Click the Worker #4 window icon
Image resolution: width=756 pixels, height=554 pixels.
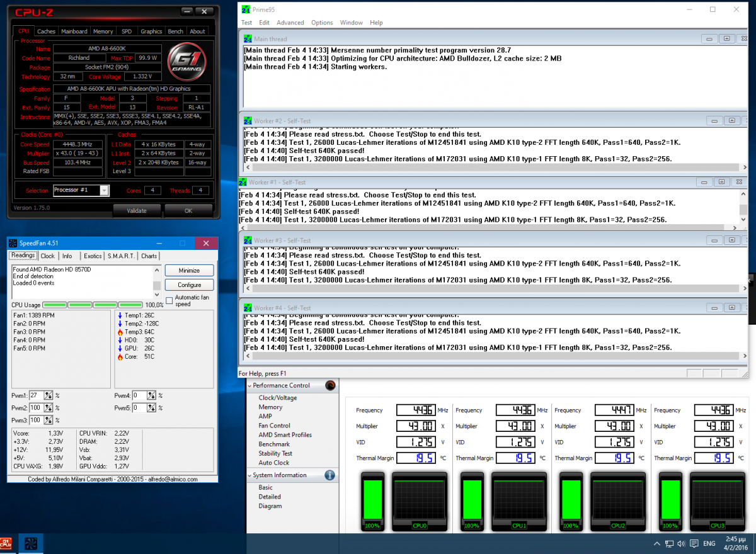(248, 308)
